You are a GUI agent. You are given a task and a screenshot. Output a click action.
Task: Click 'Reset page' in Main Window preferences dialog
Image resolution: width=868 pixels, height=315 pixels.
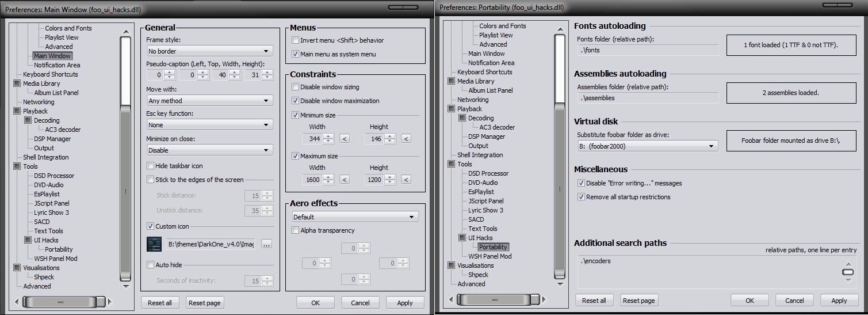205,303
